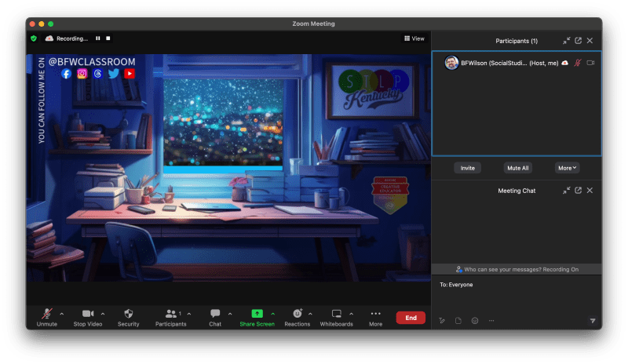Attach a file in chat
This screenshot has width=628, height=364.
pos(458,320)
